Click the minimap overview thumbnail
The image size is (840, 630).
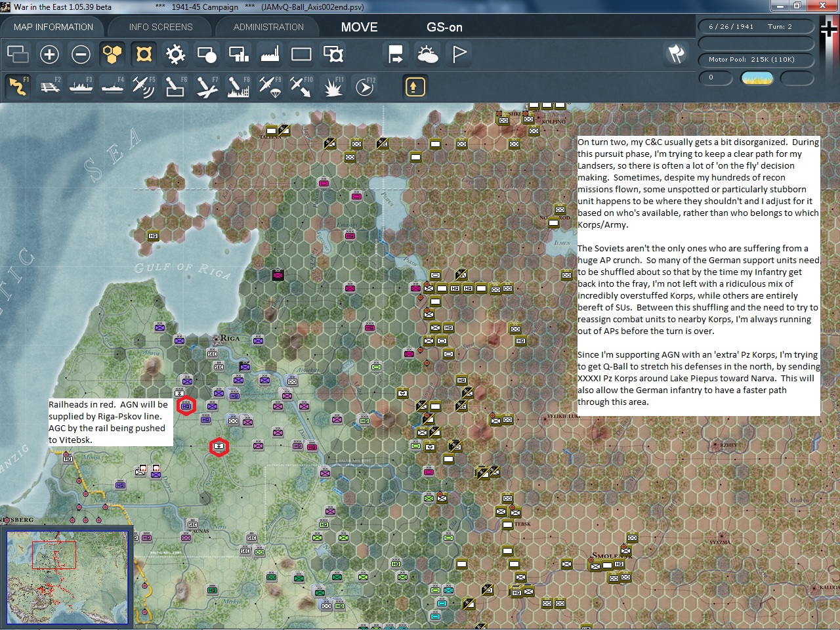pyautogui.click(x=67, y=577)
